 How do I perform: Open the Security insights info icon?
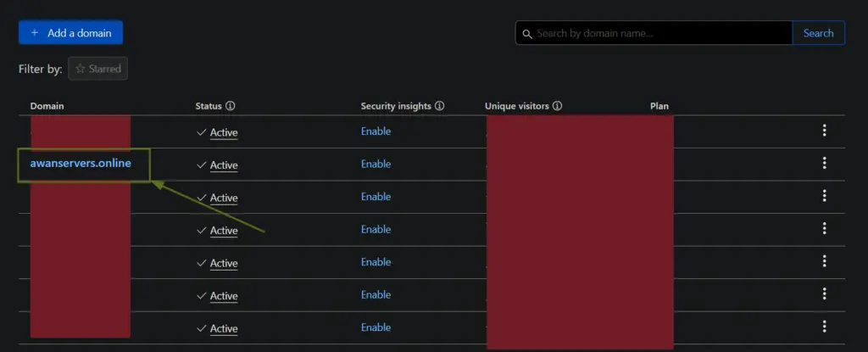[440, 105]
